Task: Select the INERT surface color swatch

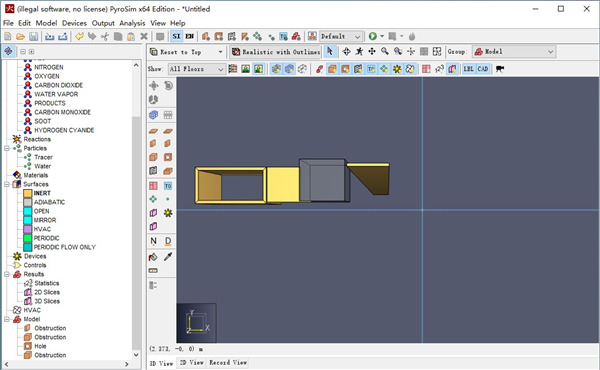Action: pos(28,193)
